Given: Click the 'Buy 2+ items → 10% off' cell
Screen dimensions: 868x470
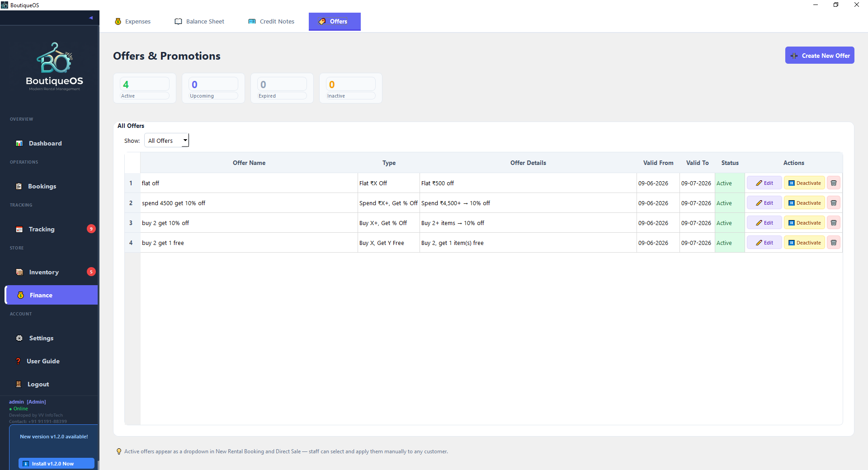Looking at the screenshot, I should (528, 223).
